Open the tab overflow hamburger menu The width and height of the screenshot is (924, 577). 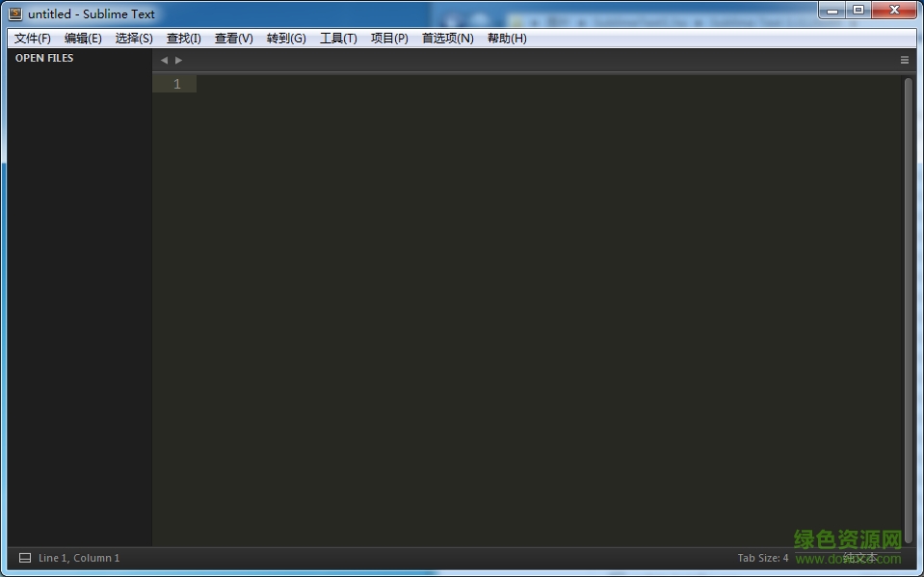(904, 60)
